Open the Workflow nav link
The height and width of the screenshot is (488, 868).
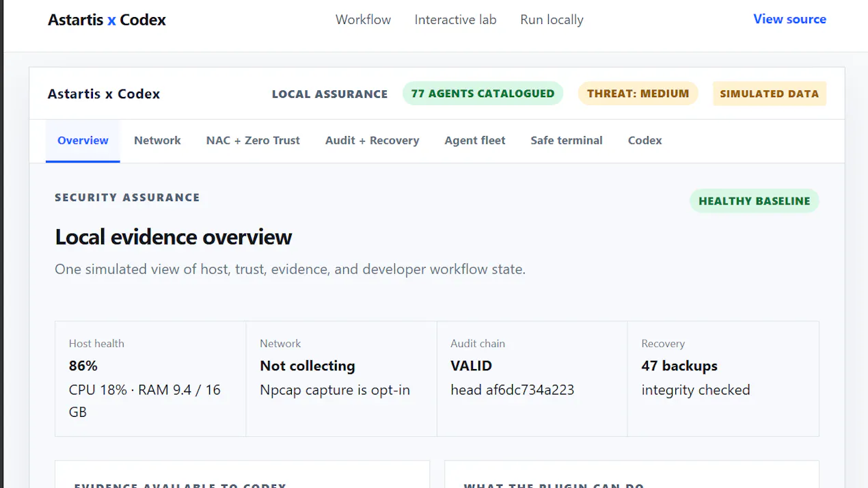pyautogui.click(x=363, y=20)
